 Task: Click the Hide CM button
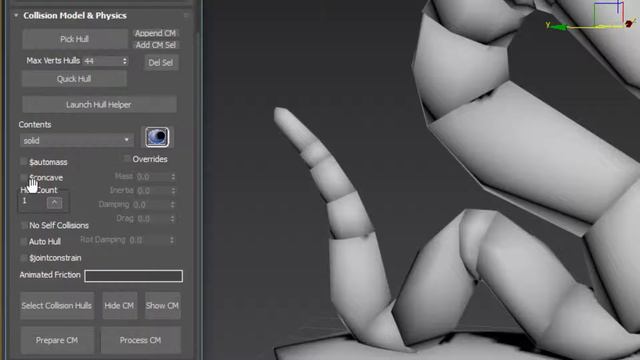point(120,305)
